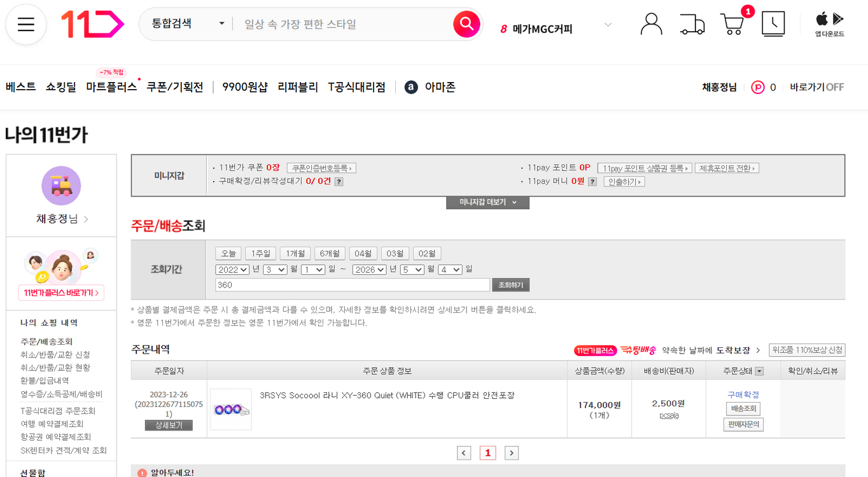Viewport: 868px width, 477px height.
Task: Open the end year 2026 dropdown
Action: tap(369, 270)
